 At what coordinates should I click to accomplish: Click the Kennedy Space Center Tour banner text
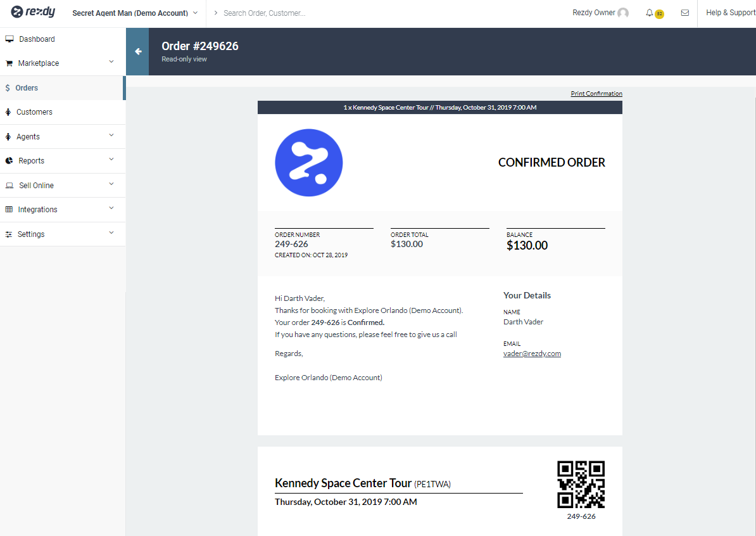[439, 108]
